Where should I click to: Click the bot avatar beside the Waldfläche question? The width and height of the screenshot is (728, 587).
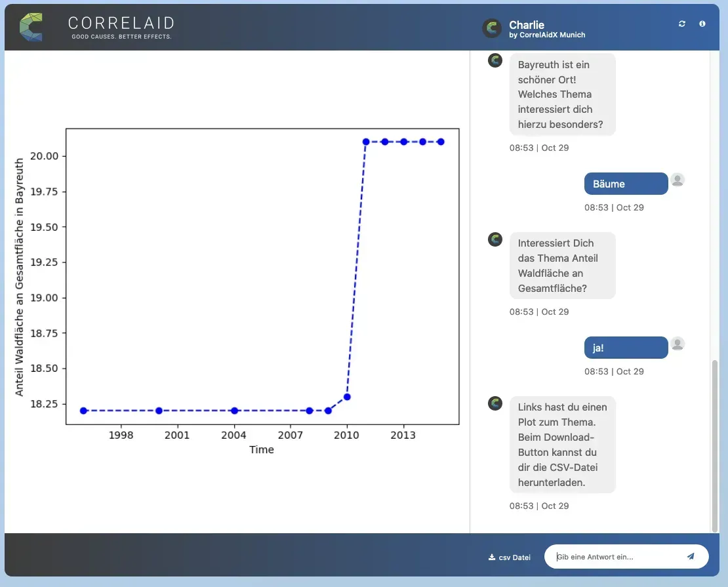pos(494,239)
